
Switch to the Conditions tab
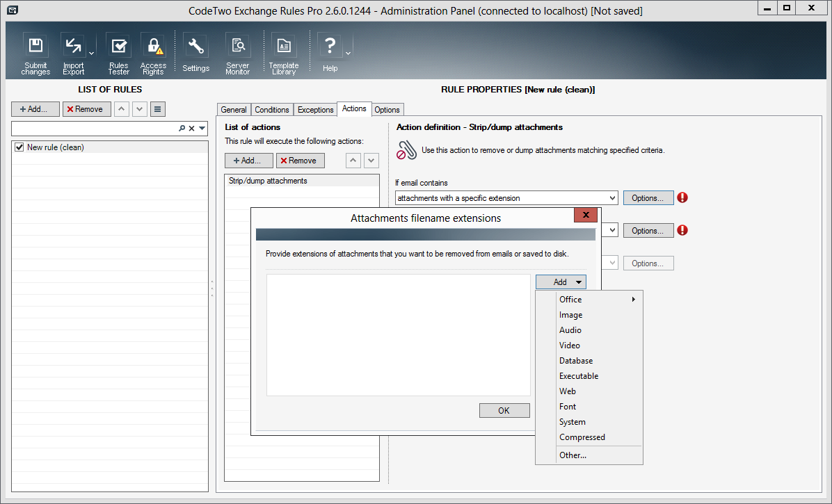(271, 110)
